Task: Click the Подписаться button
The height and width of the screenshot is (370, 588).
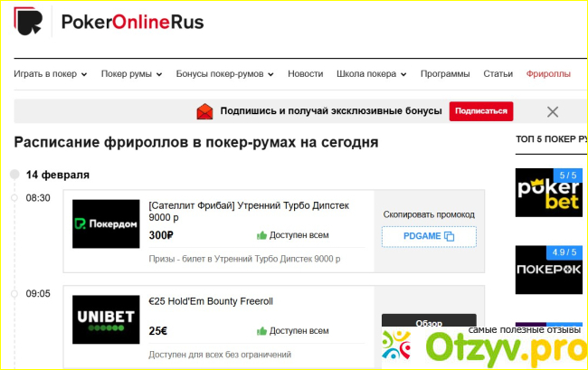Action: 481,111
